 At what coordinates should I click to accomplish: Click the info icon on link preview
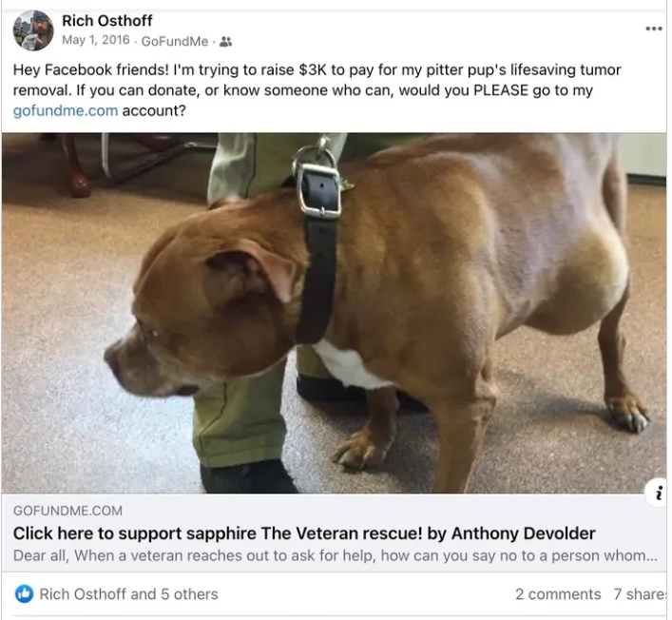coord(659,494)
